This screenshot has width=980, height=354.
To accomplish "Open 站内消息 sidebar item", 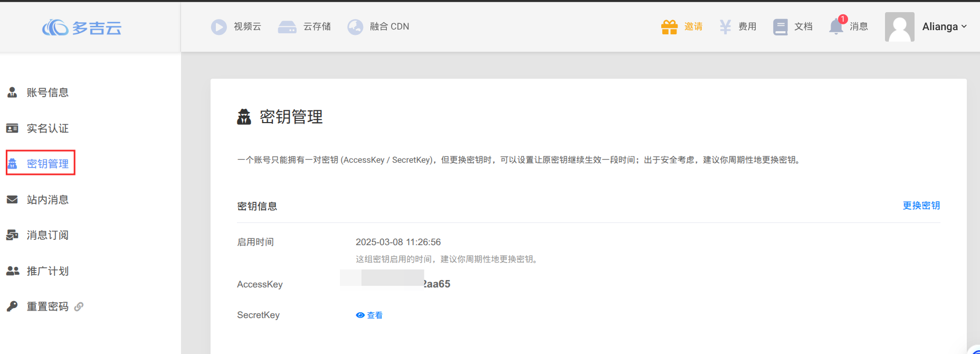I will tap(47, 200).
